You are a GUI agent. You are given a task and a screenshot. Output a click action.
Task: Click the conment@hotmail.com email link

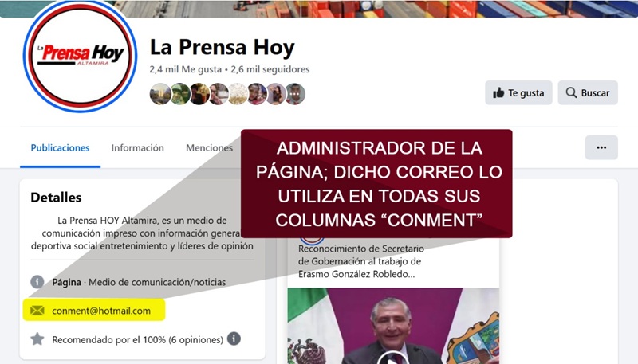pyautogui.click(x=101, y=311)
